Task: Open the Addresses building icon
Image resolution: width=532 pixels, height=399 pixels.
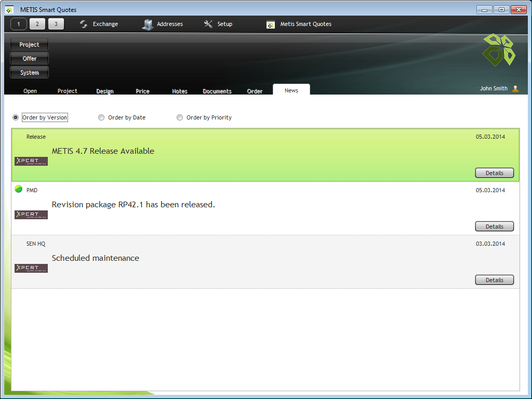Action: [148, 24]
